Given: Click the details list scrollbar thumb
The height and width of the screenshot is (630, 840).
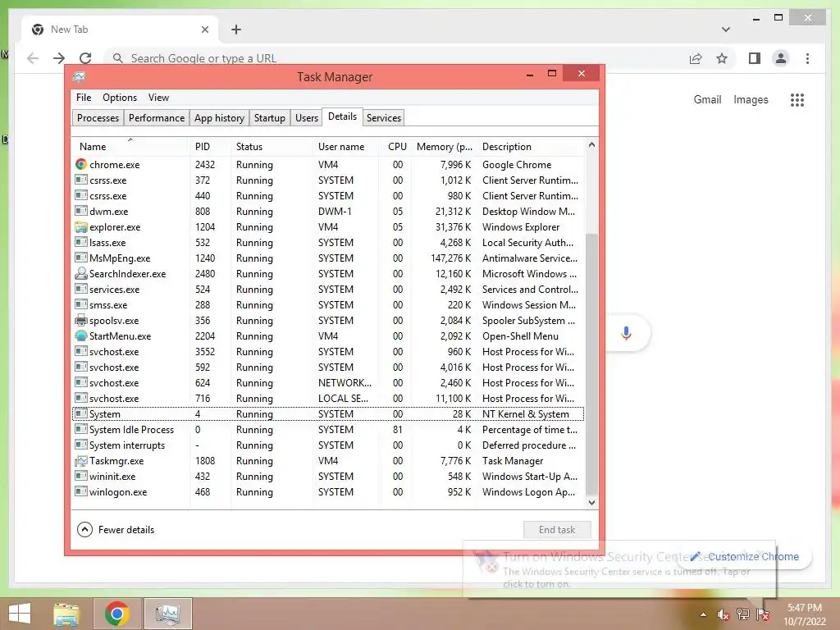Looking at the screenshot, I should click(591, 364).
